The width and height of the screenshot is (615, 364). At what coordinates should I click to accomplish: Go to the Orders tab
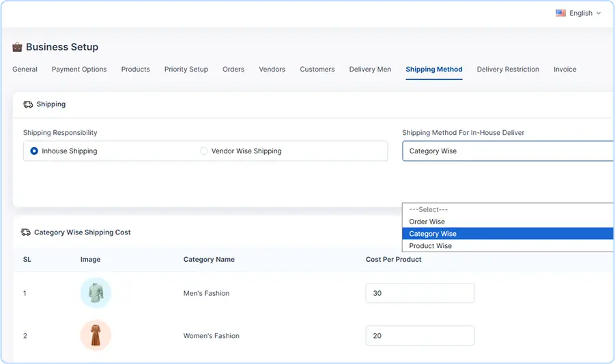(233, 70)
